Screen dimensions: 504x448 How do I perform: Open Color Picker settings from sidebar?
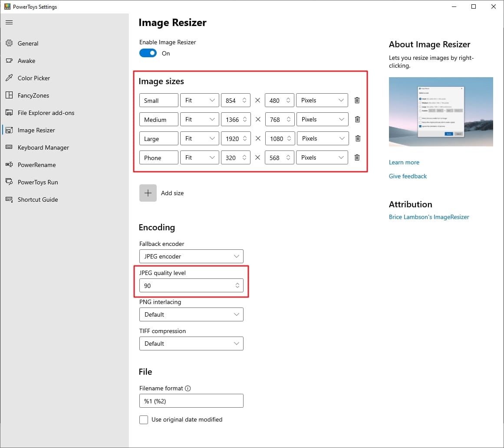point(34,78)
